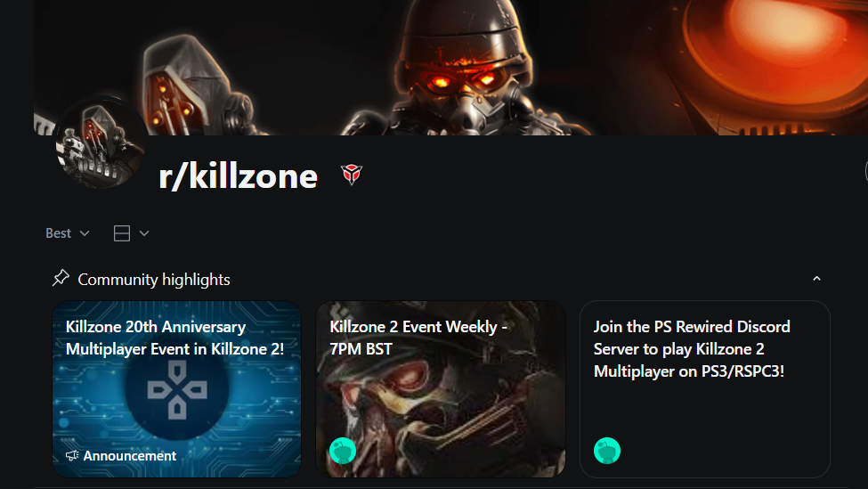This screenshot has height=489, width=868.
Task: Open the Best sort dropdown
Action: 68,233
